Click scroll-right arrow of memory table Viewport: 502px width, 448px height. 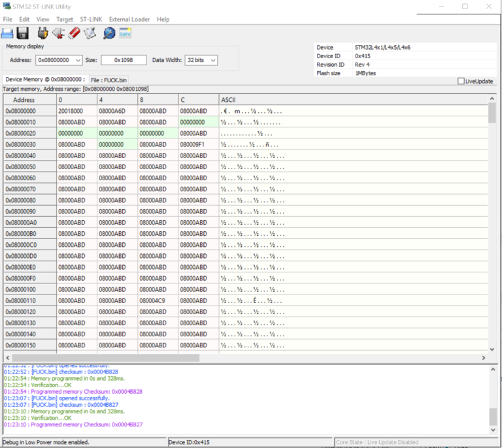pyautogui.click(x=484, y=358)
